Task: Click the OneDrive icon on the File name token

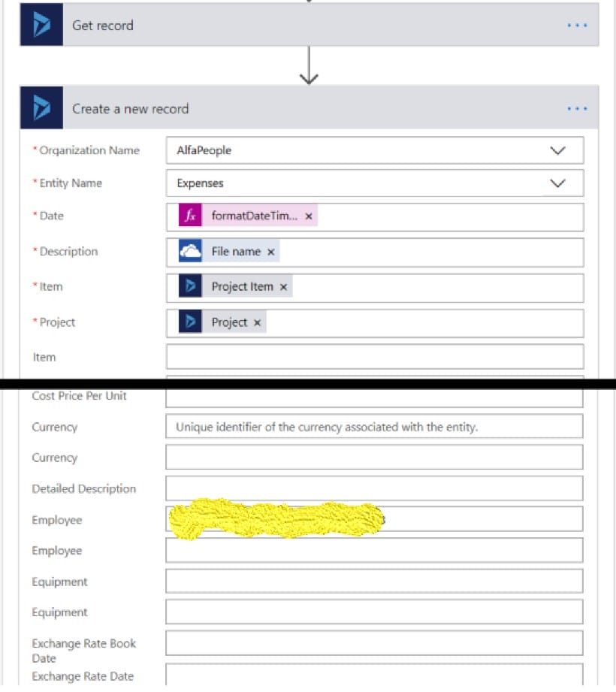Action: pyautogui.click(x=189, y=251)
